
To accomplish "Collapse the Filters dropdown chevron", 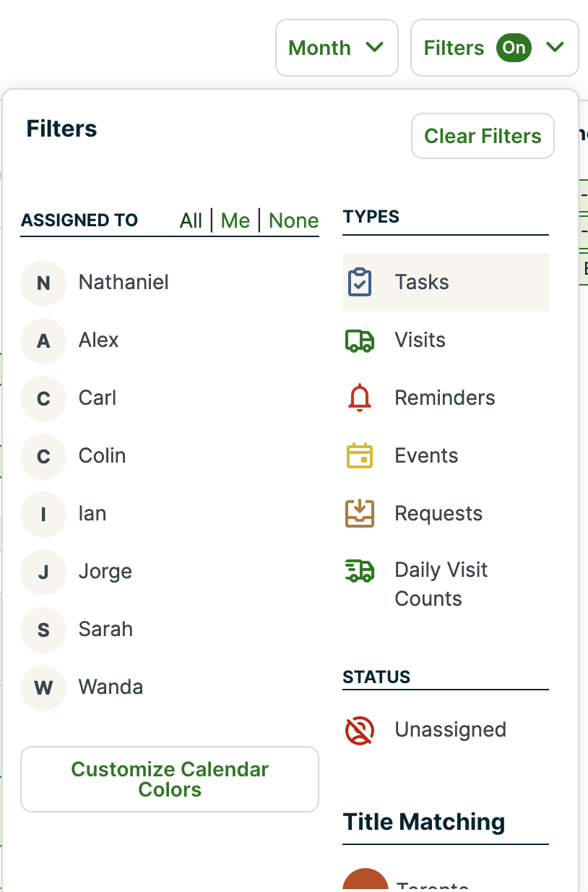I will click(555, 48).
